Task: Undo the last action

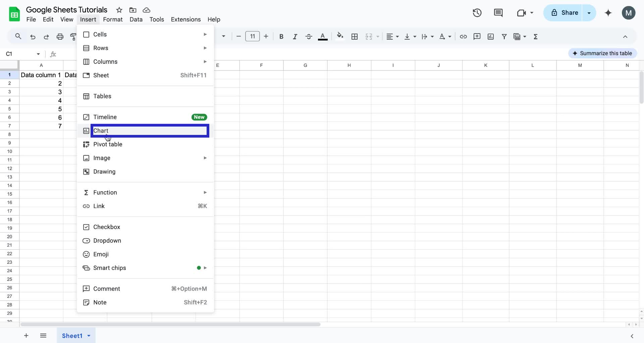Action: 33,37
